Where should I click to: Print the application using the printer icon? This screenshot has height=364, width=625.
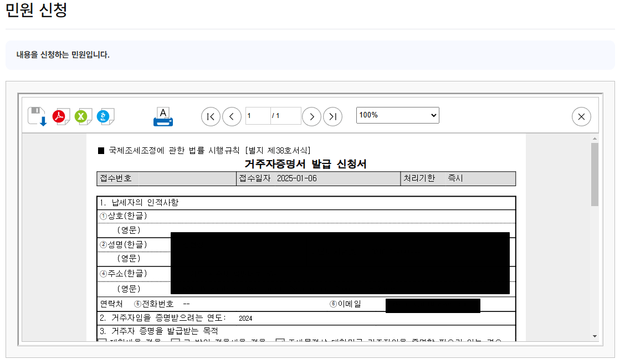[163, 116]
